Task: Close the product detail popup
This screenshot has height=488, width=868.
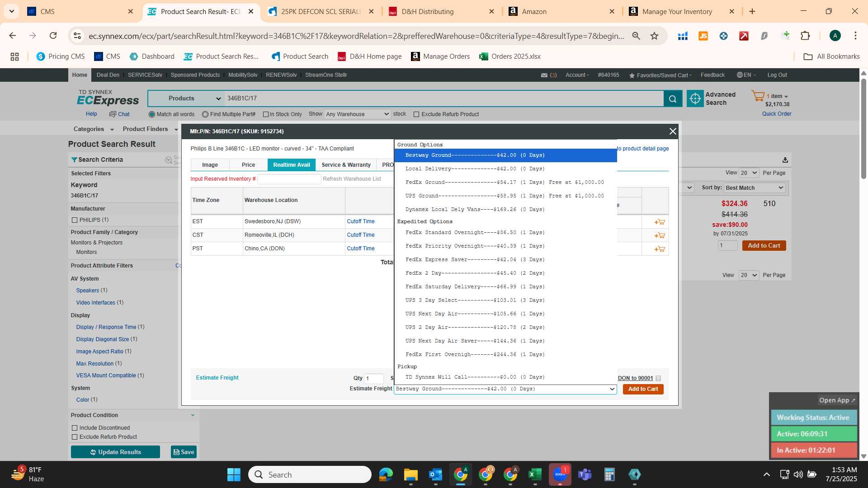Action: click(673, 131)
